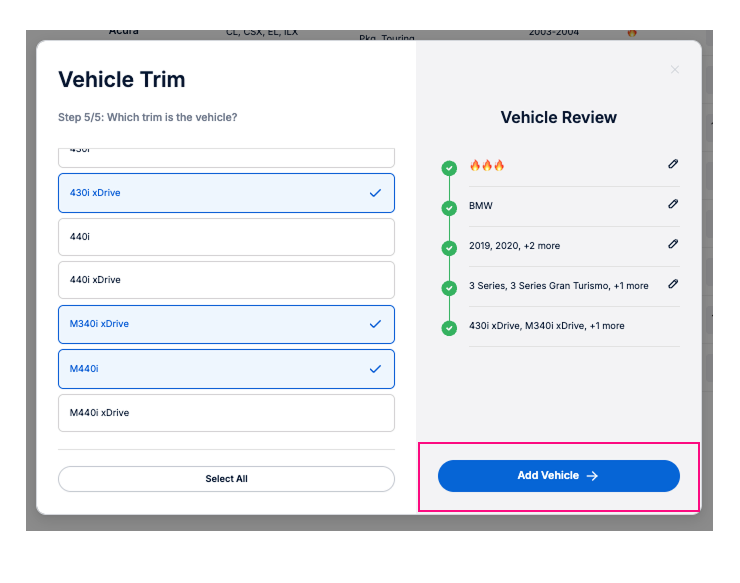
Task: Deselect the M440i trim option
Action: [226, 368]
